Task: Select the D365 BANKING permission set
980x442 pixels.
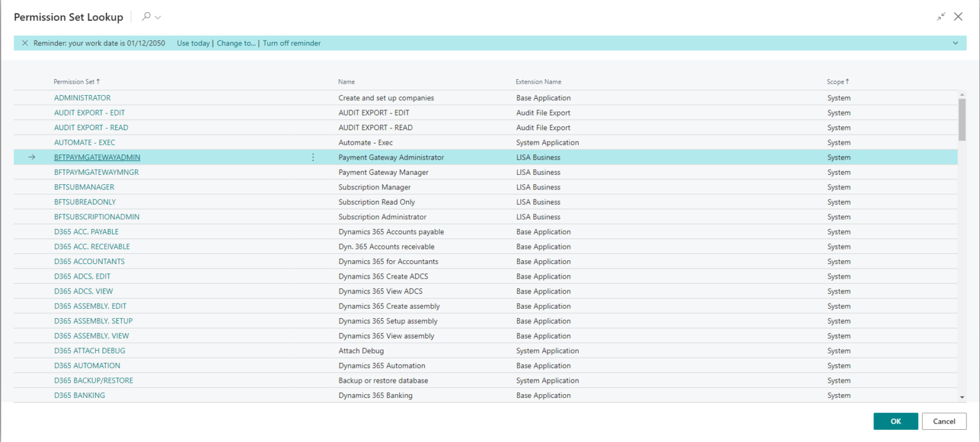Action: point(80,395)
